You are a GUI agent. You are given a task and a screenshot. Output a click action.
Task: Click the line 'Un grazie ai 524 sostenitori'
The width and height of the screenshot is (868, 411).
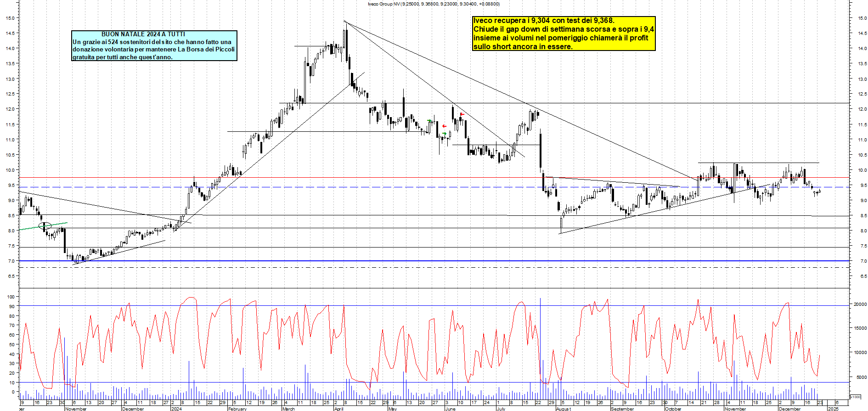click(152, 42)
